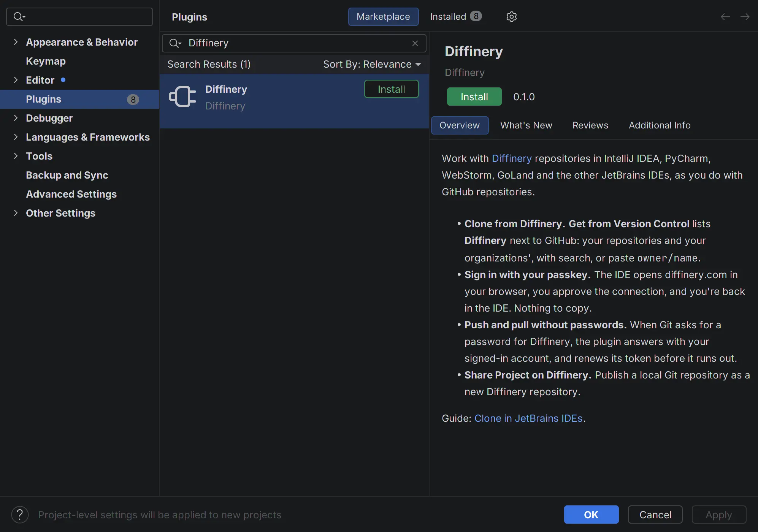Open the plugins settings gear menu
The height and width of the screenshot is (532, 758).
pos(511,17)
